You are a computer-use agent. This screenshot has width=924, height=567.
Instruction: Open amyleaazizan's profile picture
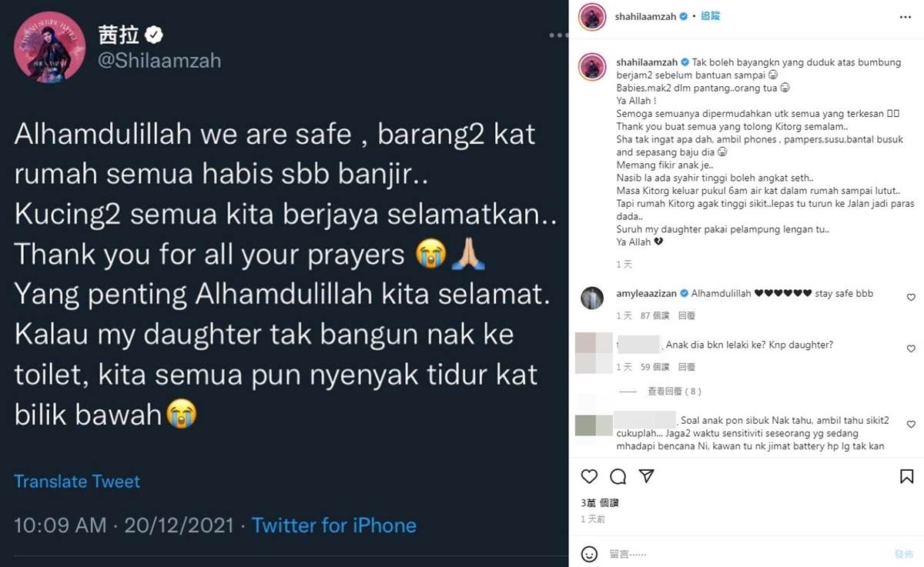click(x=592, y=298)
